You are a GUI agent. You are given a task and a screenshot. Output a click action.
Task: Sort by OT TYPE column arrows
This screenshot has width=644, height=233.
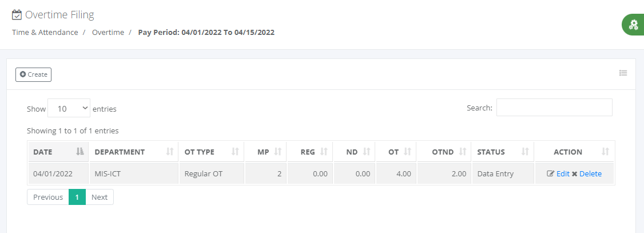(235, 152)
